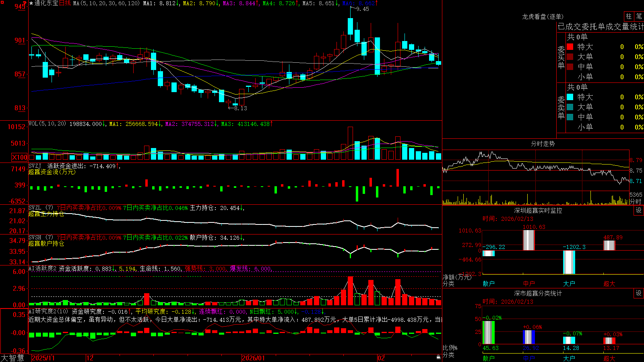Click the dark red 大单 swatch under 委买单
644x362 pixels.
570,57
